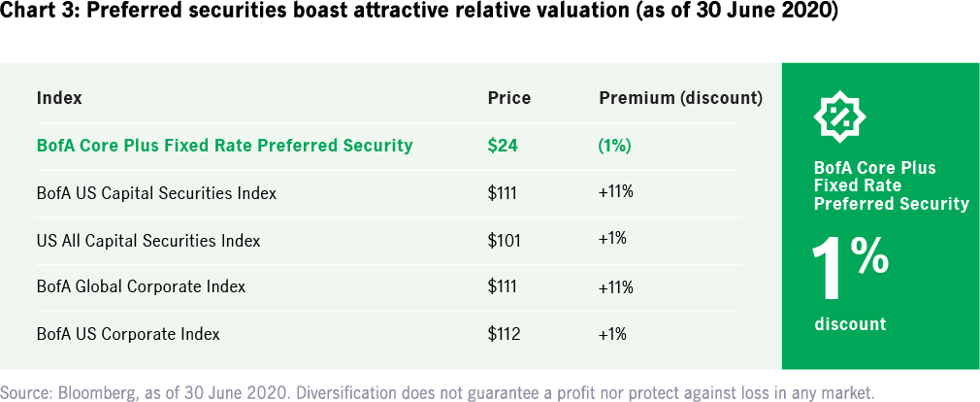Click the large 1% figure in green panel
Screen dimensions: 980x402
[850, 267]
